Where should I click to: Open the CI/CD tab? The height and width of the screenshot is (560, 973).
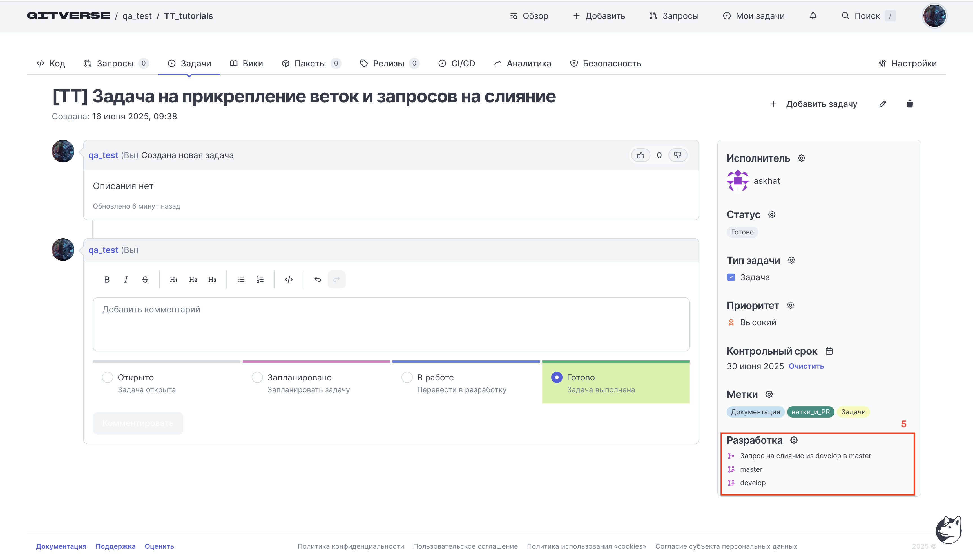[457, 64]
